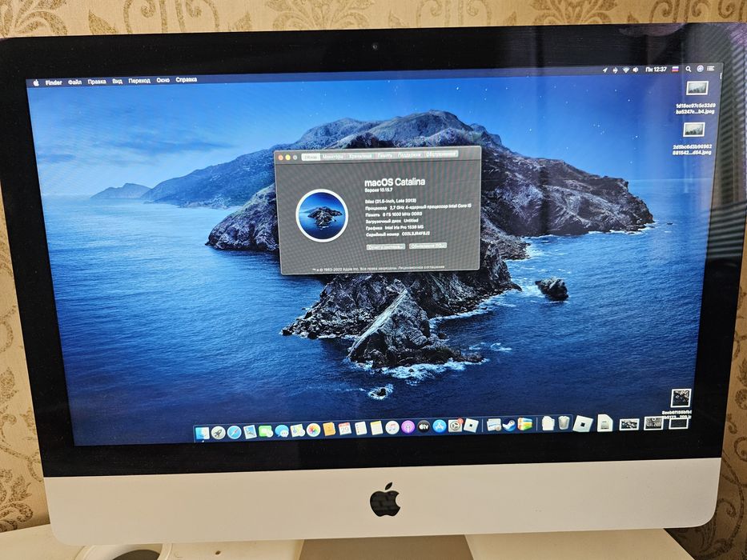
Task: Select Обзор tab in About window
Action: coord(311,157)
